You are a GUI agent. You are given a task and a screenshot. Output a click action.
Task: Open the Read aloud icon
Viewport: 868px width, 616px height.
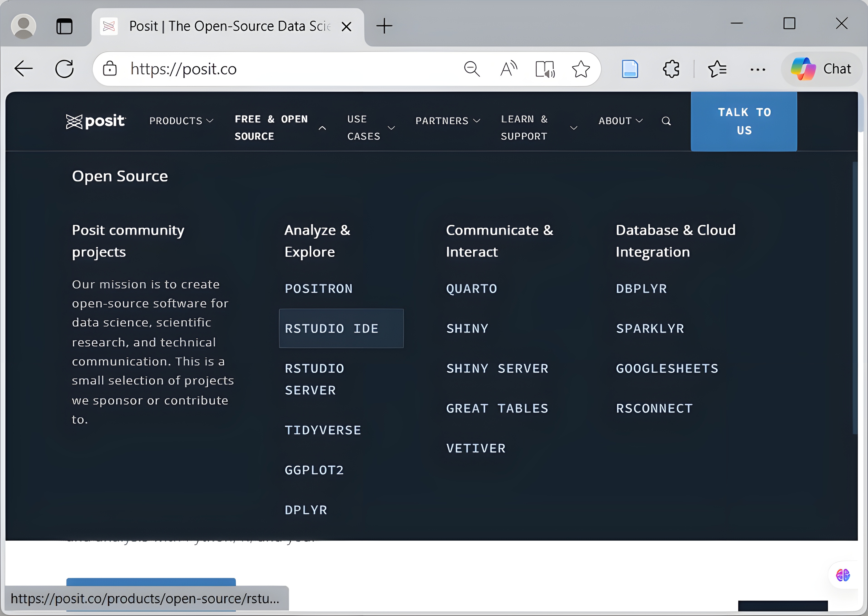point(509,69)
